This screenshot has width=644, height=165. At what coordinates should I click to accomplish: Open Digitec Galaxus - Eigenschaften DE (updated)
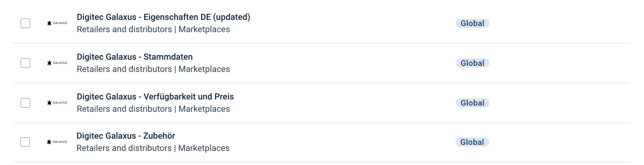163,17
